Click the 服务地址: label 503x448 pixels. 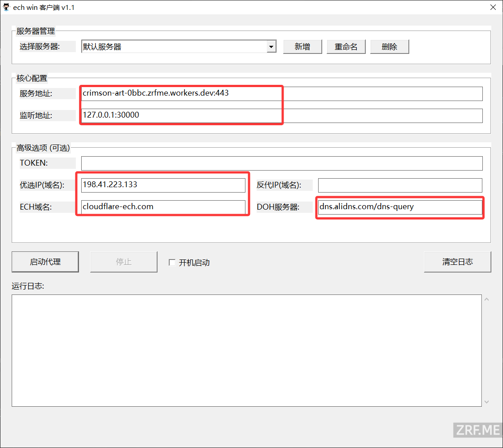[36, 93]
